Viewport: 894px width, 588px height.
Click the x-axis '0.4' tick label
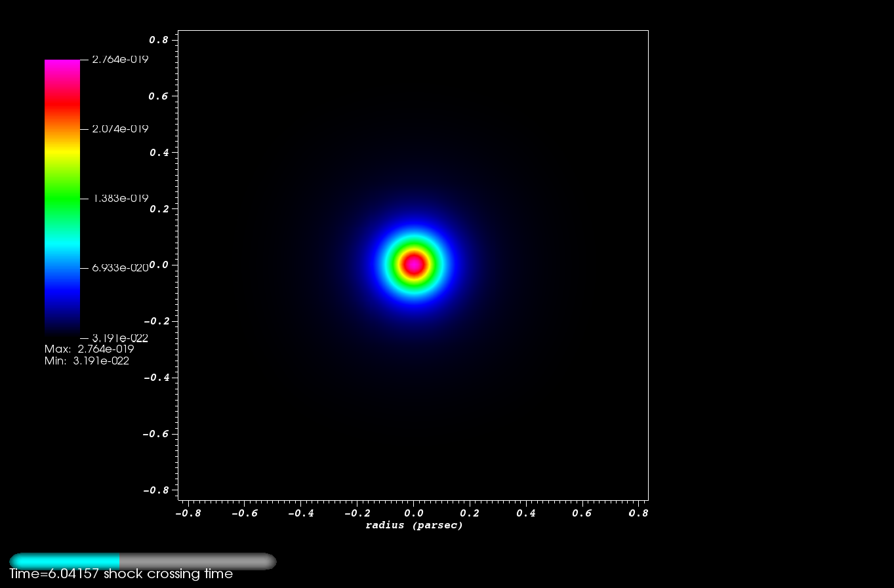click(526, 513)
